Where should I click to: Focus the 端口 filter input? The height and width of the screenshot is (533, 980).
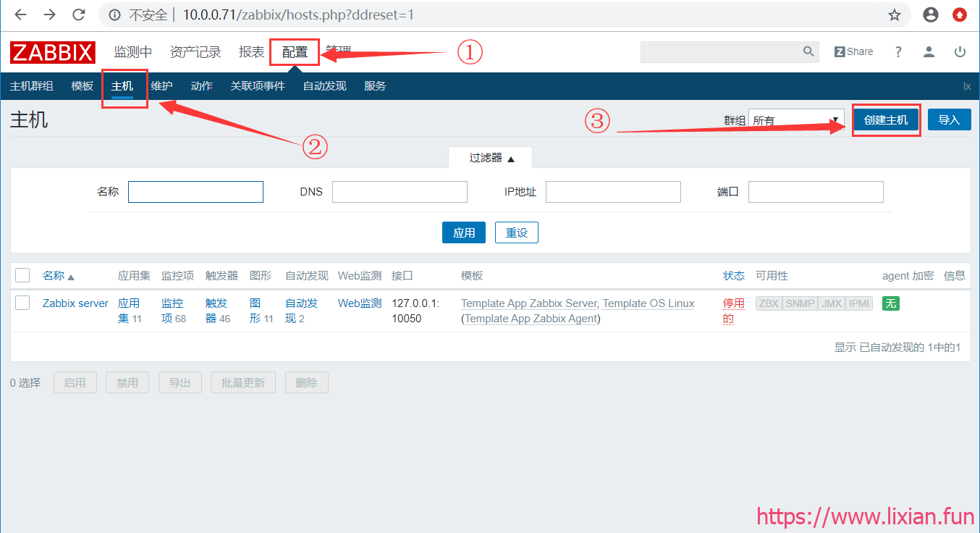816,192
